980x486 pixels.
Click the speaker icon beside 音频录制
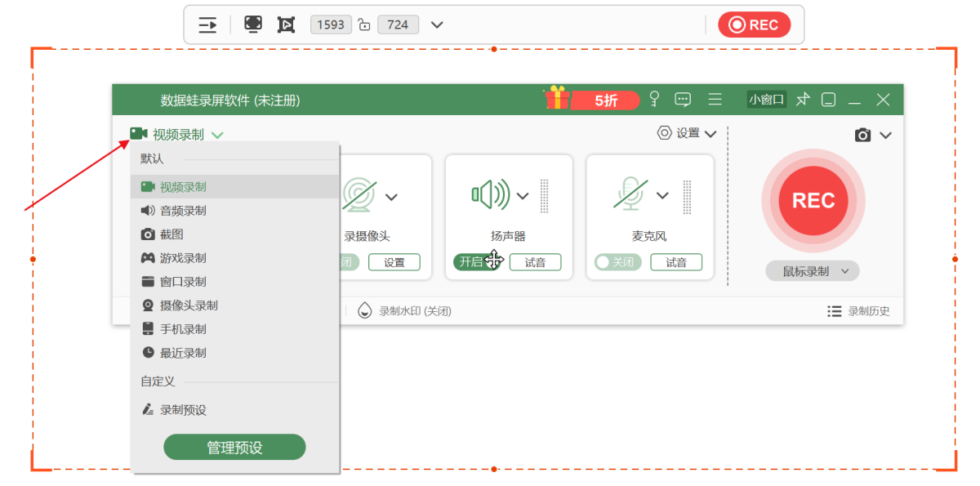pos(148,211)
